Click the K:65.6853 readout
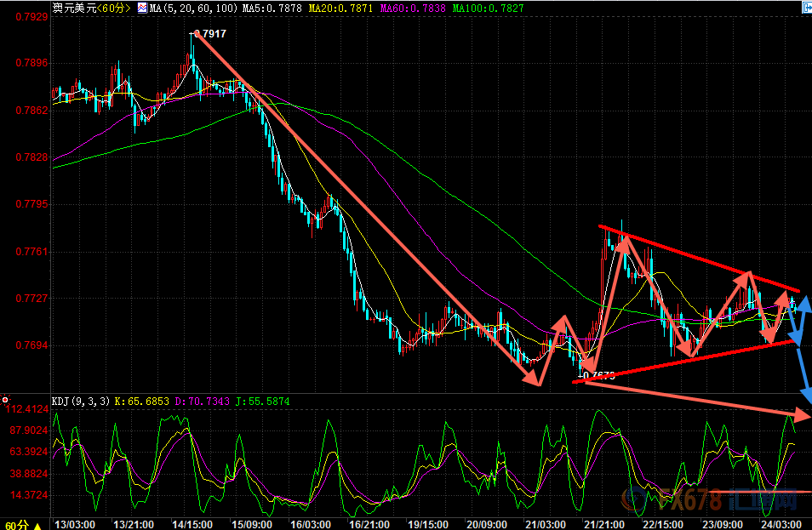 pyautogui.click(x=142, y=402)
